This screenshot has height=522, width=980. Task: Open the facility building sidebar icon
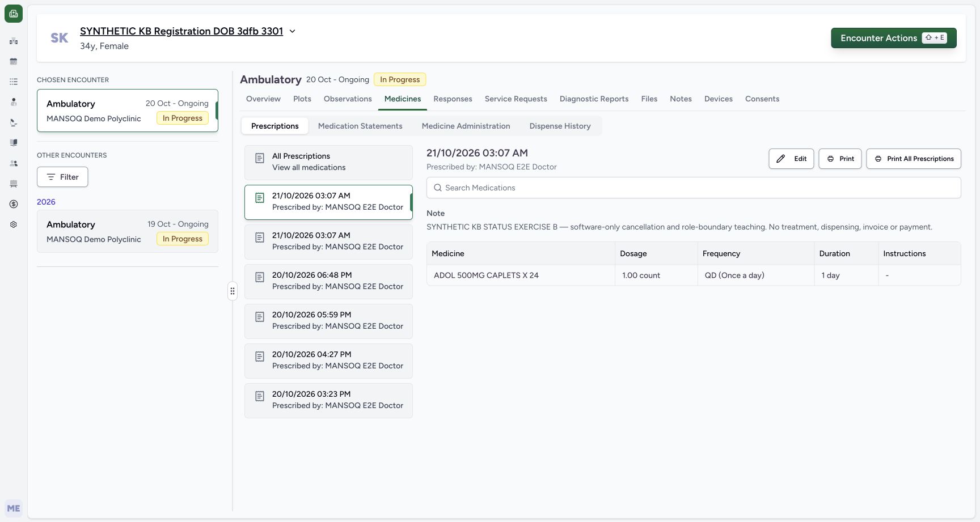[x=14, y=41]
